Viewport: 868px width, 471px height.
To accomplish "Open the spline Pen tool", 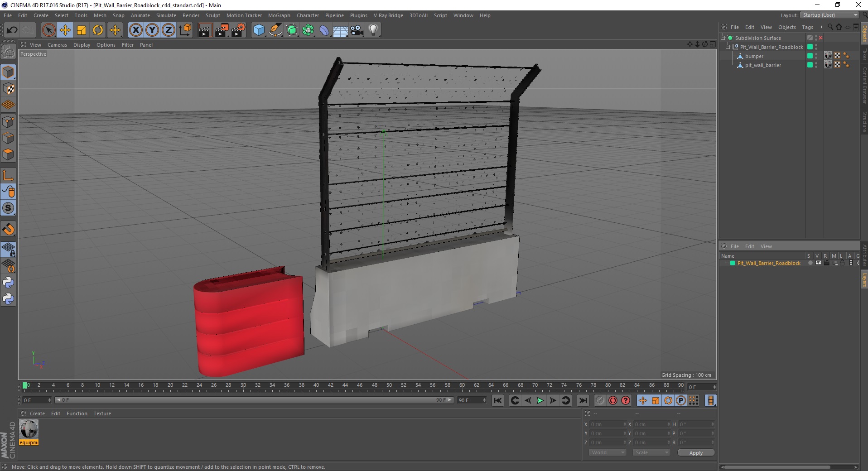I will 275,30.
